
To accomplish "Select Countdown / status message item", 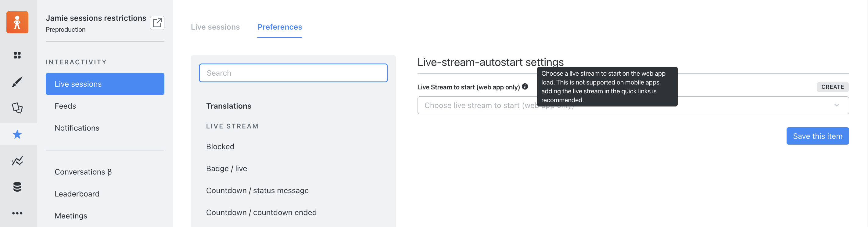I will 257,191.
